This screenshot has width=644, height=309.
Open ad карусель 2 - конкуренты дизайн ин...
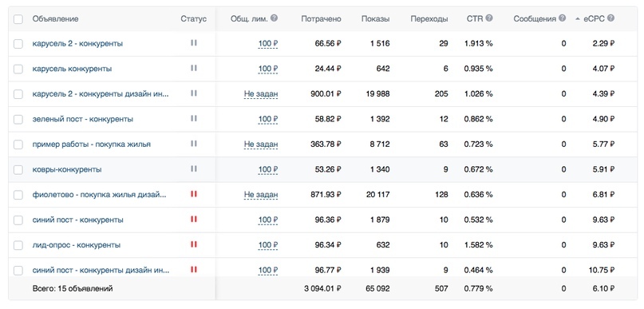tap(101, 93)
